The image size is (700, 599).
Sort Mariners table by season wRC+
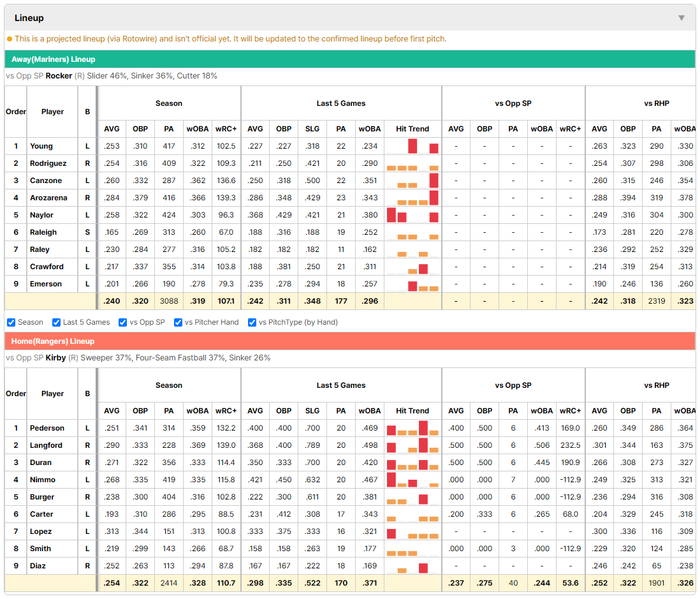[226, 129]
